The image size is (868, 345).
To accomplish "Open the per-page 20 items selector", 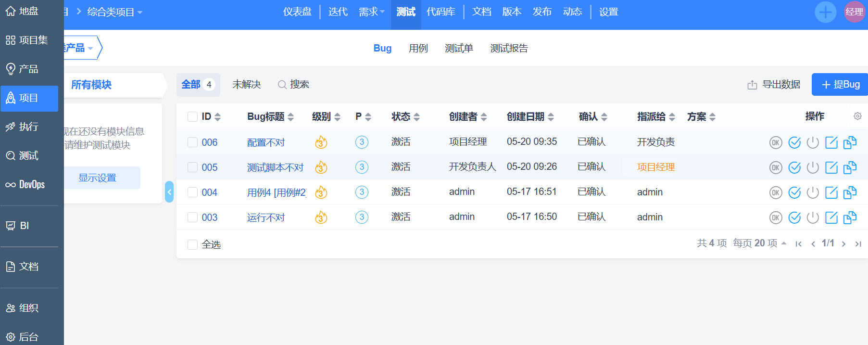I will (760, 243).
